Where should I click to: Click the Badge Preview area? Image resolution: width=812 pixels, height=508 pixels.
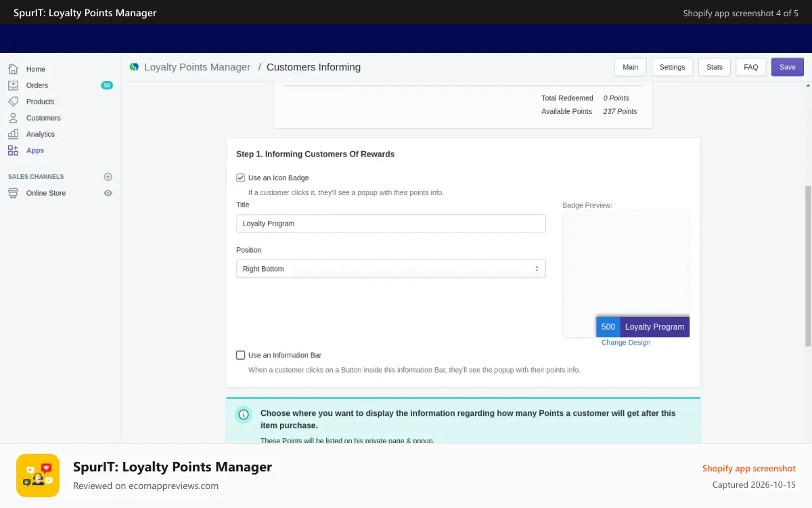point(626,274)
